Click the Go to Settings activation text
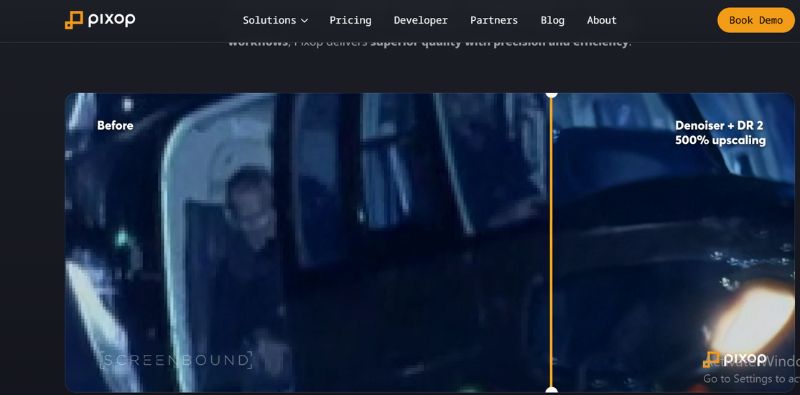Image resolution: width=800 pixels, height=395 pixels. [751, 379]
